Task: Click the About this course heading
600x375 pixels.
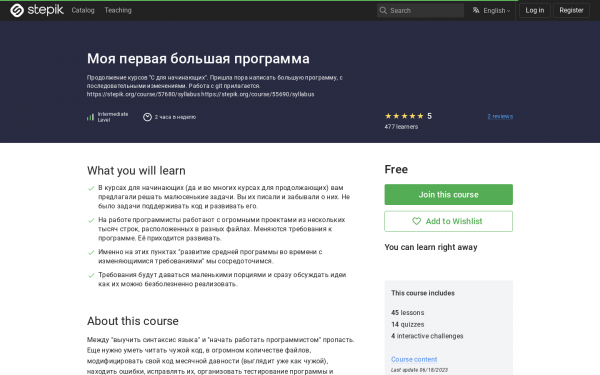Action: [x=133, y=321]
